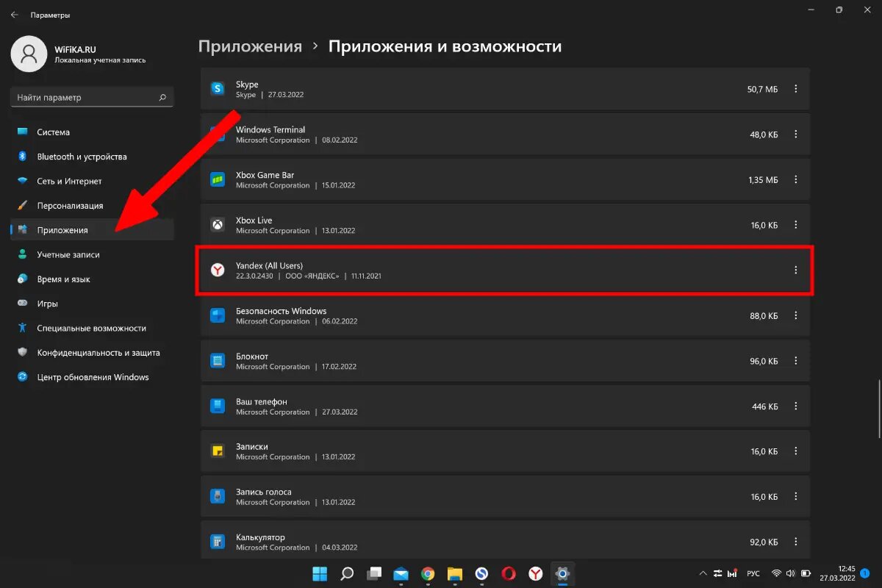Click the Записки sticky note icon
The height and width of the screenshot is (588, 882).
tap(218, 451)
